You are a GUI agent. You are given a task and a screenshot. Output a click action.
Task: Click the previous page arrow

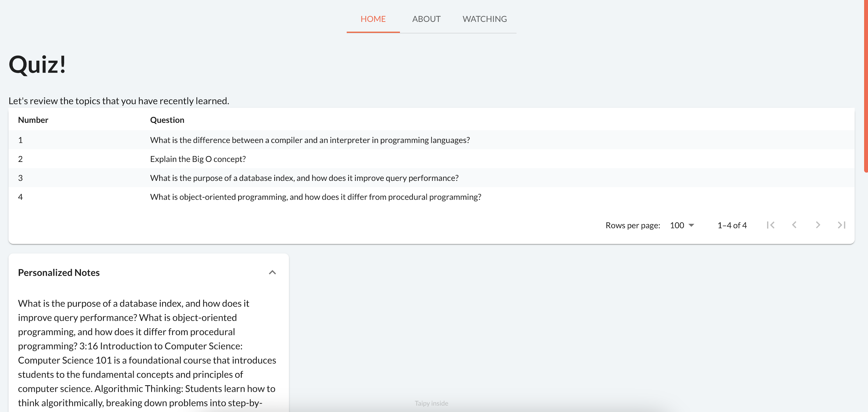(794, 225)
